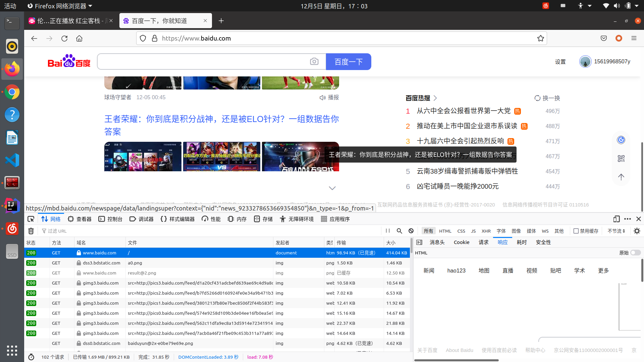Clear network log with trash icon

31,231
